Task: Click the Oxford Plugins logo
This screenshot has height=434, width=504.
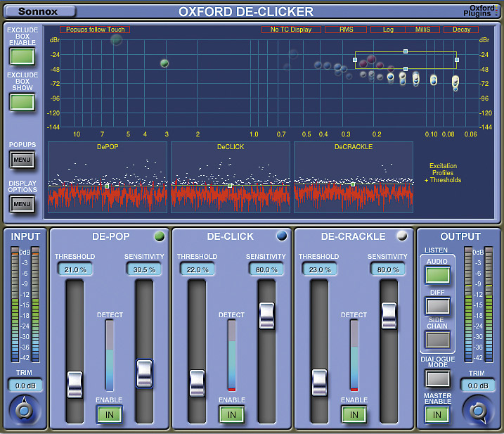Action: 479,11
